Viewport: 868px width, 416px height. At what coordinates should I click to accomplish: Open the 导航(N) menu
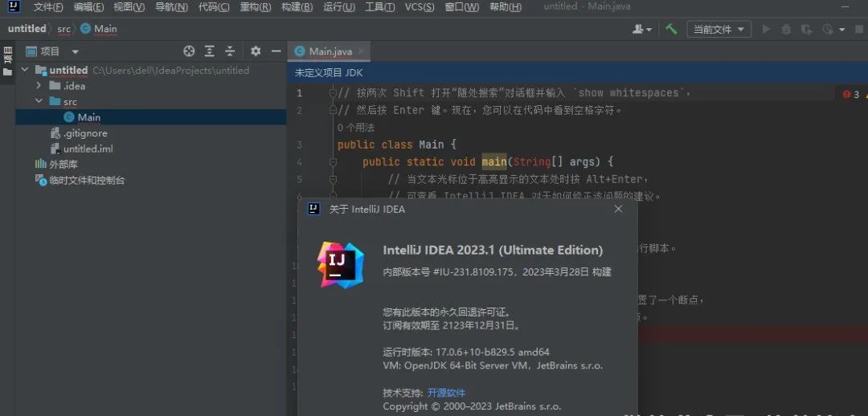pos(171,7)
